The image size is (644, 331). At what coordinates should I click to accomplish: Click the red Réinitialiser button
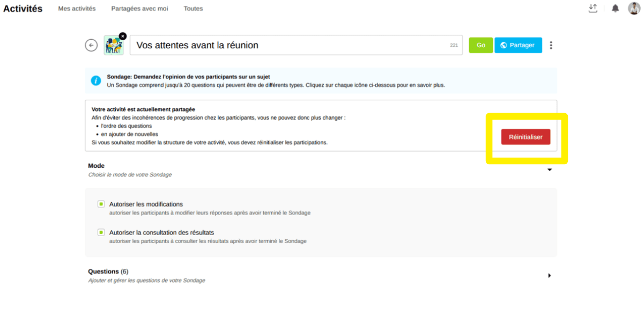point(525,137)
